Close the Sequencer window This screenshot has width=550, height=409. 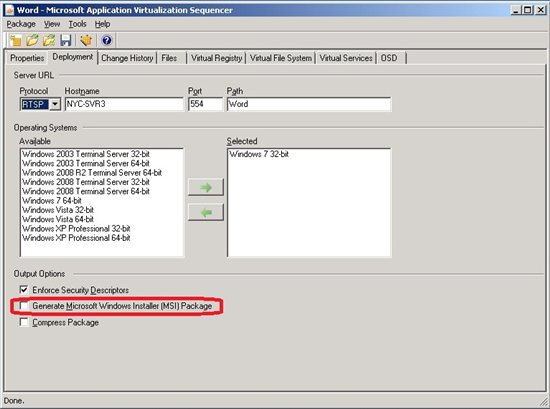(541, 10)
